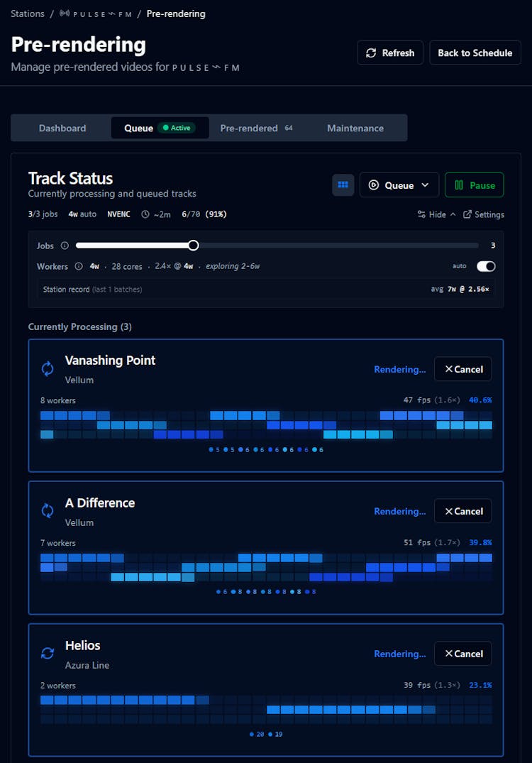Click the Workers info icon
The image size is (532, 763).
tap(79, 266)
